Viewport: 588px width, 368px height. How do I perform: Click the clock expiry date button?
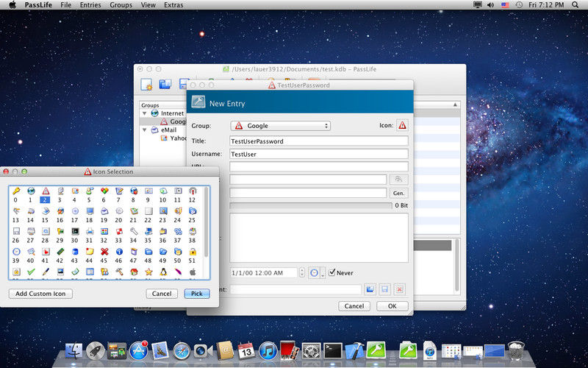tap(315, 273)
